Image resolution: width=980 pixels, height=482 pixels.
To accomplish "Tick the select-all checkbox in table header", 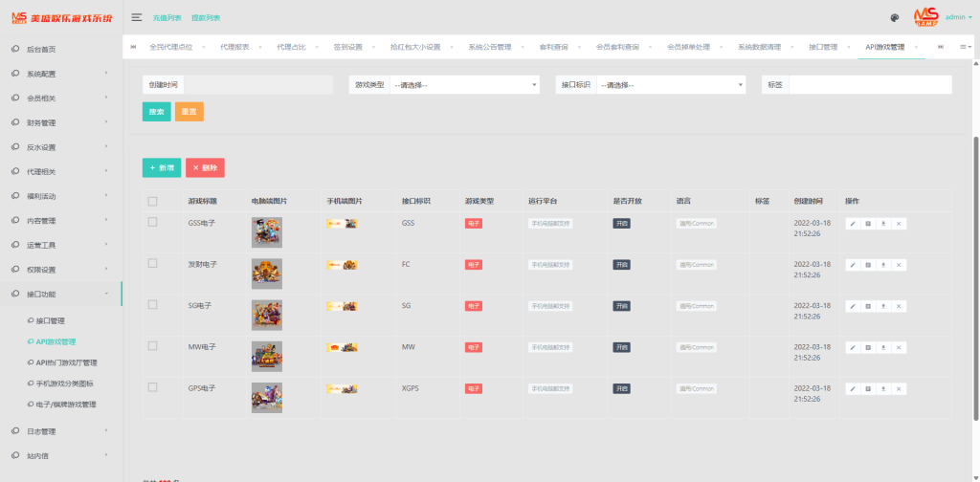I will tap(152, 201).
